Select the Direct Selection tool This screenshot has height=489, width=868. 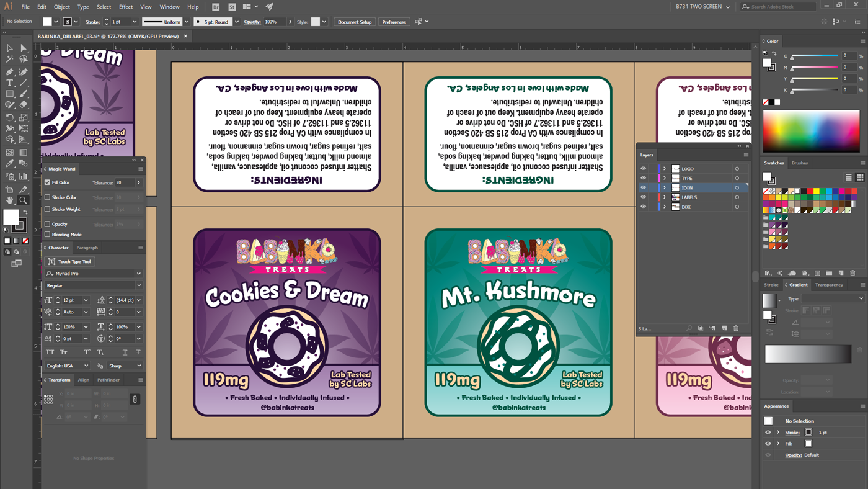(24, 48)
